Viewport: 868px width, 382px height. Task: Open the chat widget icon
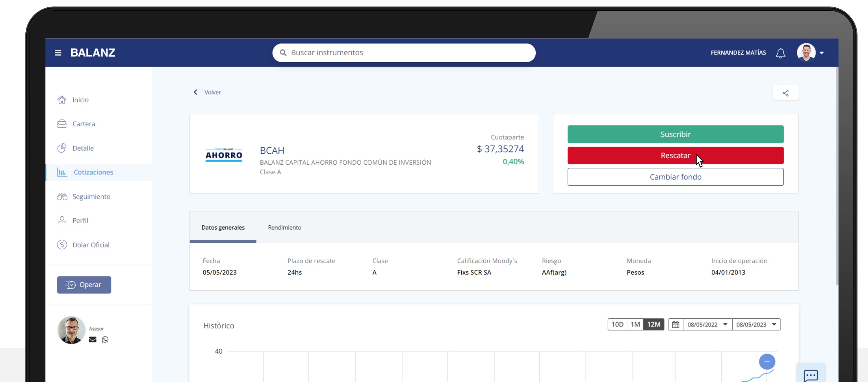811,375
